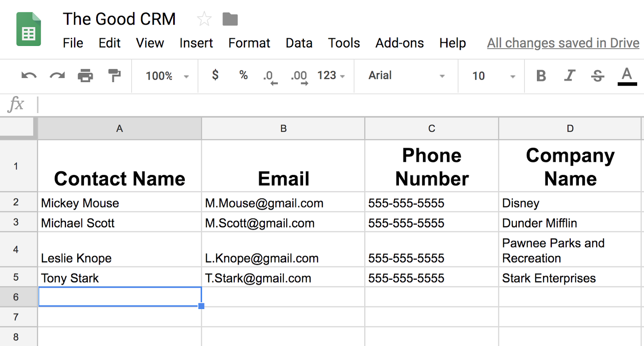Open the Format menu
The width and height of the screenshot is (644, 346).
click(249, 43)
